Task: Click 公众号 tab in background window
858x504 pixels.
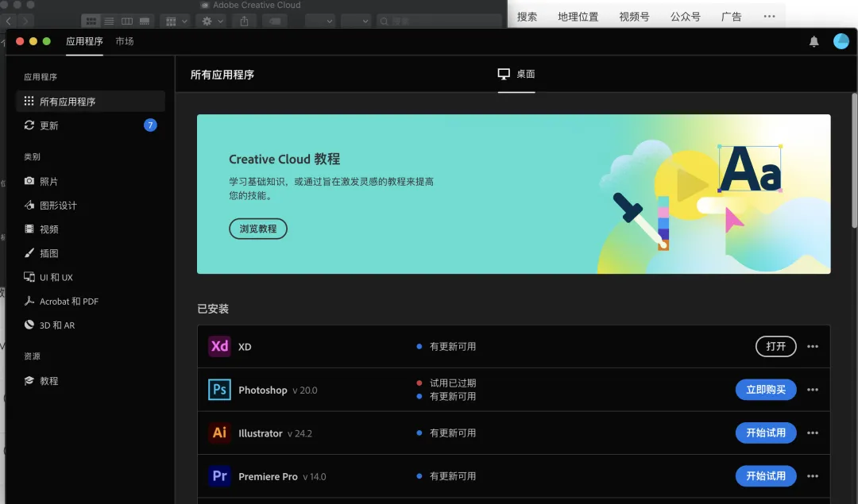Action: coord(685,17)
